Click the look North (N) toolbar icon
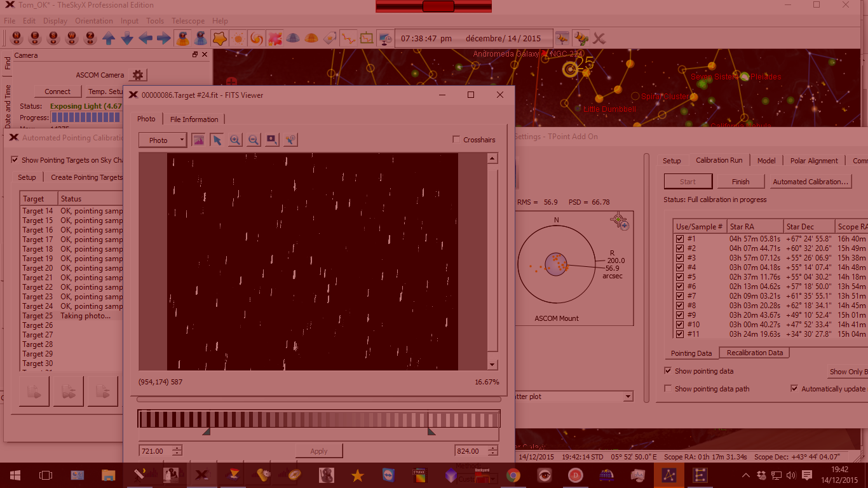This screenshot has height=488, width=868. tap(17, 39)
